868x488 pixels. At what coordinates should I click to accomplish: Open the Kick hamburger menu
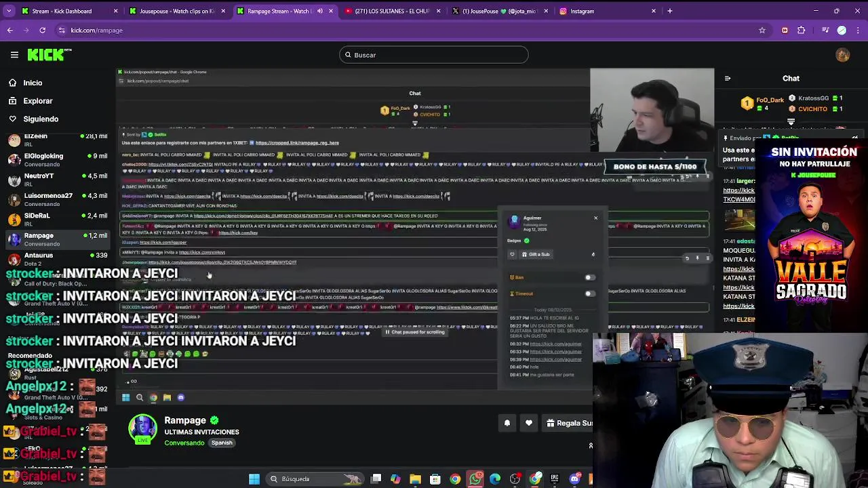14,55
